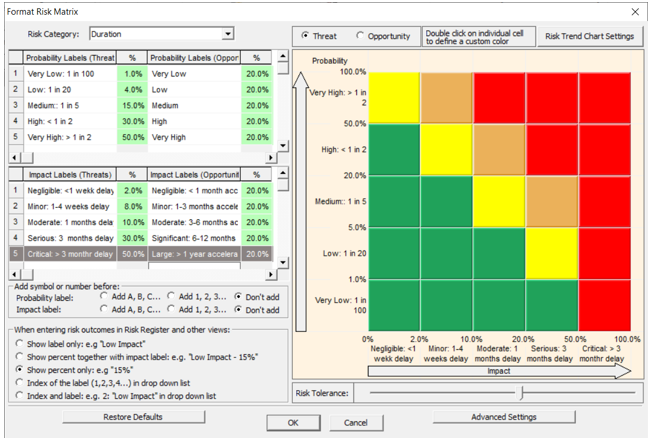This screenshot has width=649, height=441.
Task: Click Serious: 3 months delay table cell
Action: pos(70,238)
